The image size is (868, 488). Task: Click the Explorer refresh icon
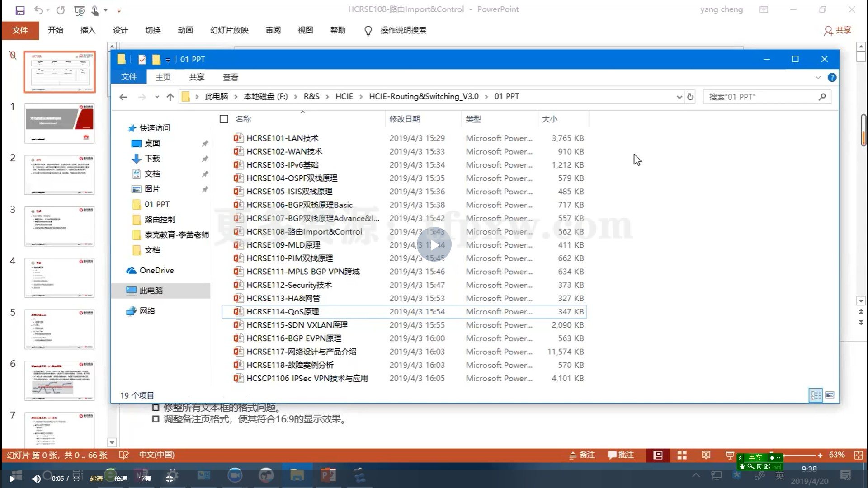tap(690, 97)
